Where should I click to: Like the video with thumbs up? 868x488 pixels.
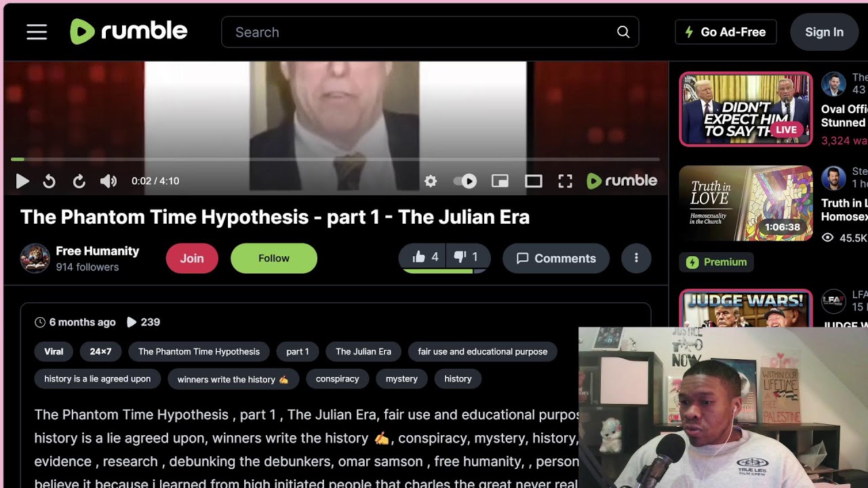coord(425,258)
